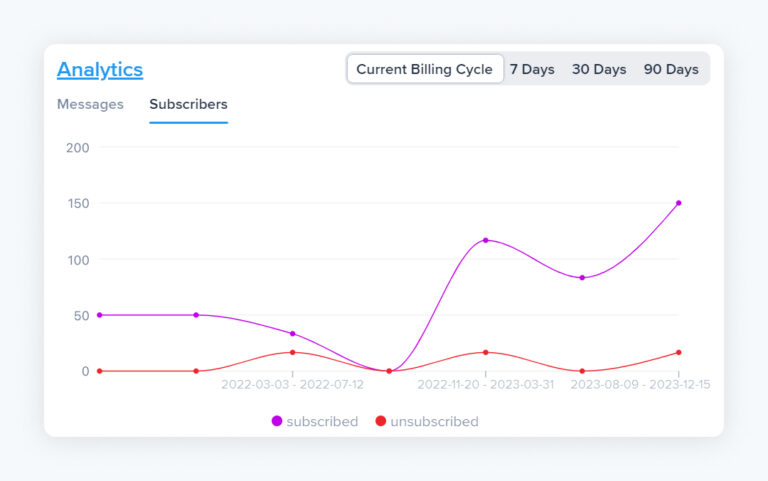The image size is (768, 481).
Task: Select the Subscribers tab
Action: click(x=188, y=104)
